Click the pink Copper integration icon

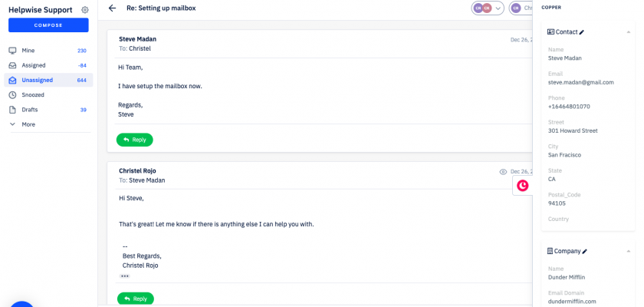(523, 186)
